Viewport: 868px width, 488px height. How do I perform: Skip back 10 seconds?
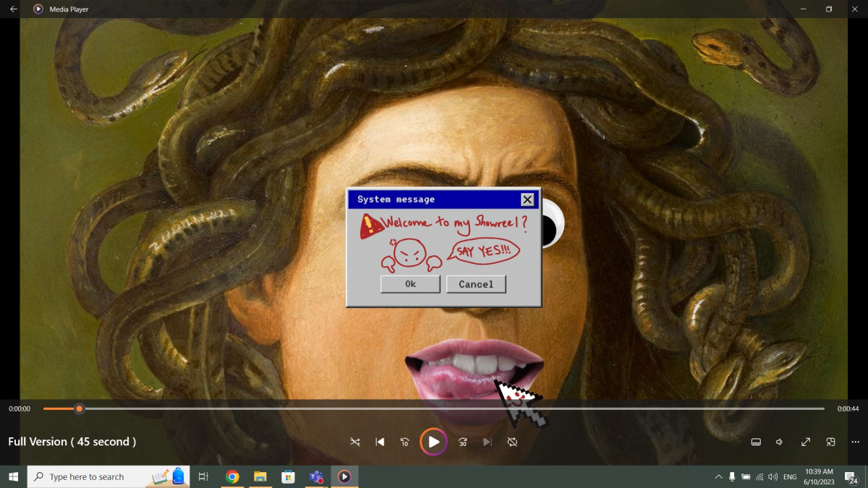405,442
